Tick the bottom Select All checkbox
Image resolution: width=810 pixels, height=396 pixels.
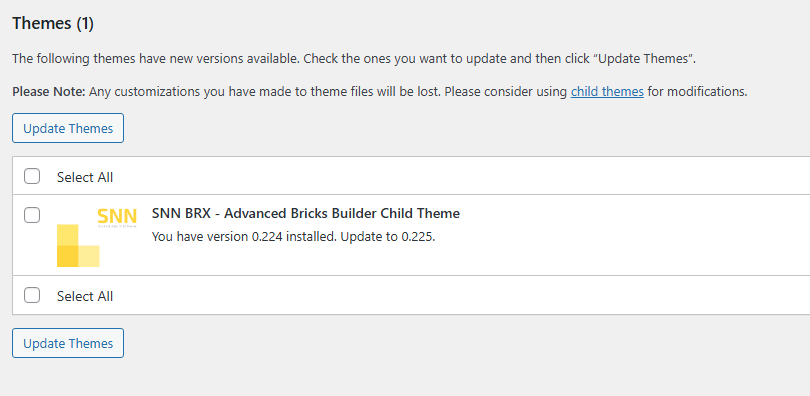(x=32, y=295)
